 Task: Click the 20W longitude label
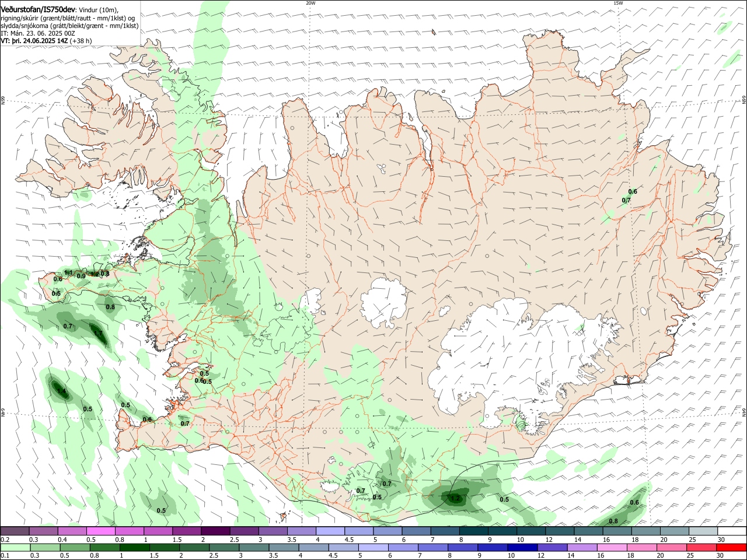click(310, 3)
